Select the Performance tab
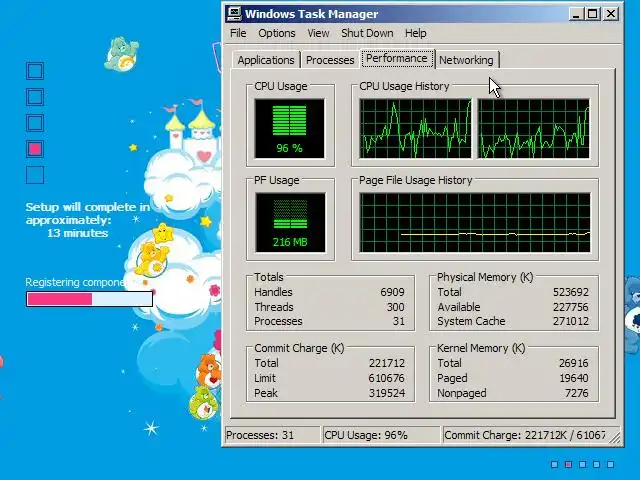The height and width of the screenshot is (480, 640). coord(397,58)
